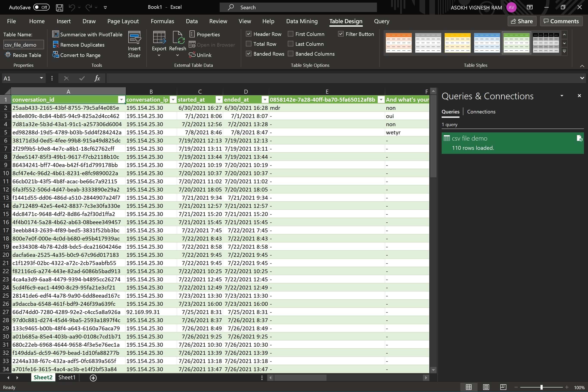Select the blue table style
Screen dimensions: 588x392
[x=487, y=43]
